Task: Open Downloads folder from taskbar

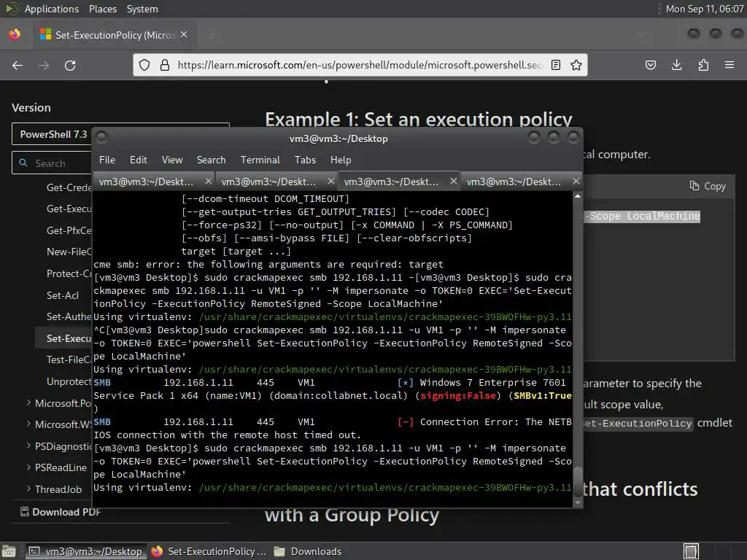Action: click(x=308, y=551)
